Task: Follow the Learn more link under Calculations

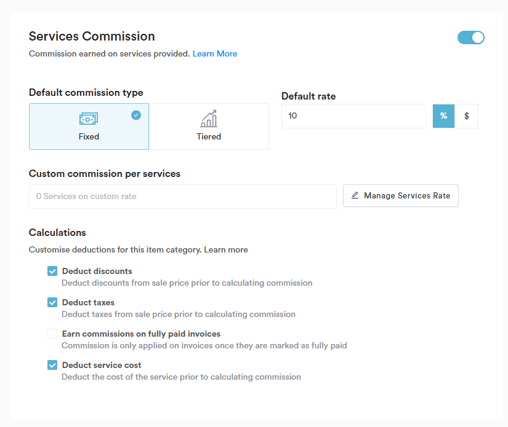Action: pos(226,250)
